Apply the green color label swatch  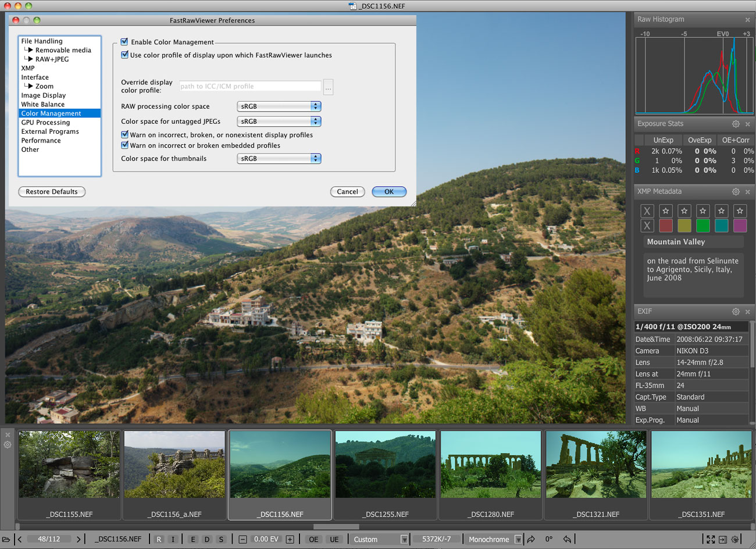[x=702, y=226]
